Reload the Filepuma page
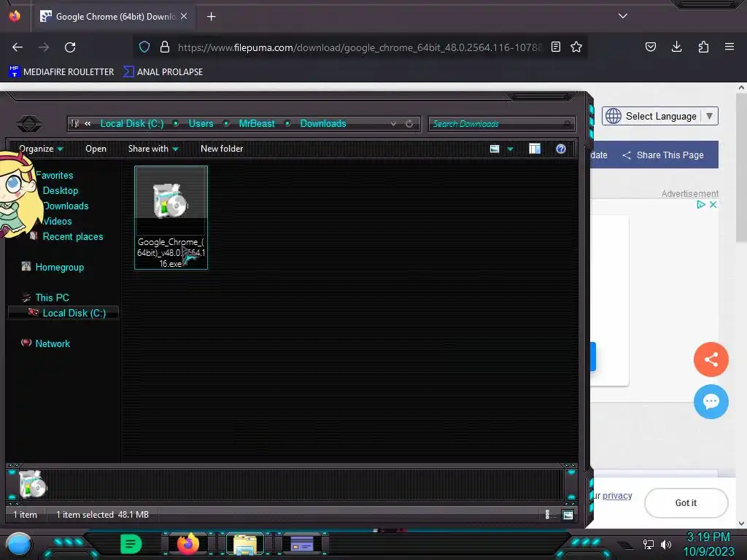The image size is (747, 560). 70,47
